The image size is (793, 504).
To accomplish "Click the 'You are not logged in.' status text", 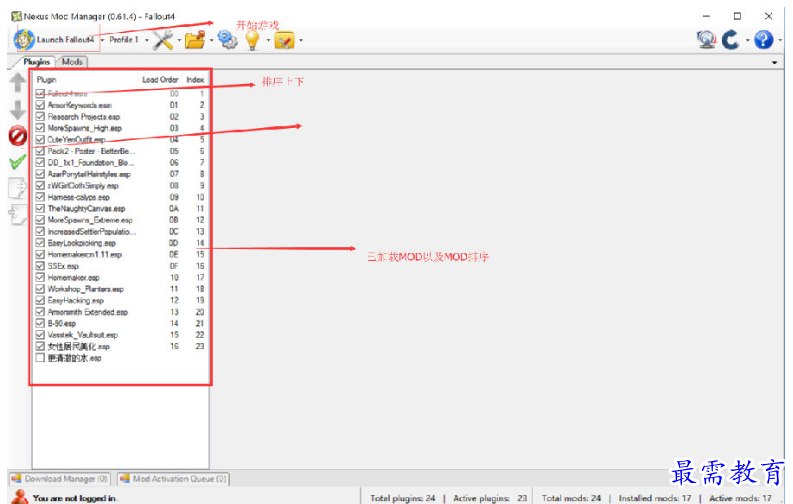I will pyautogui.click(x=75, y=498).
